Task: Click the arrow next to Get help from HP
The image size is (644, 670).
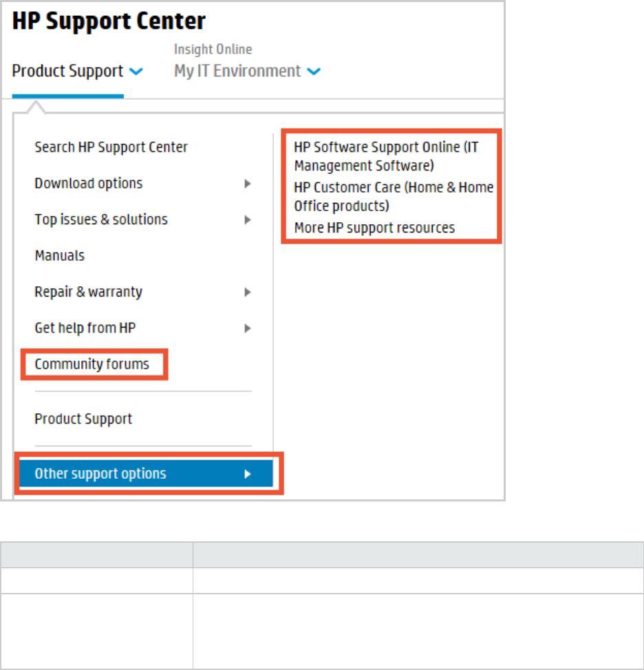Action: point(247,329)
